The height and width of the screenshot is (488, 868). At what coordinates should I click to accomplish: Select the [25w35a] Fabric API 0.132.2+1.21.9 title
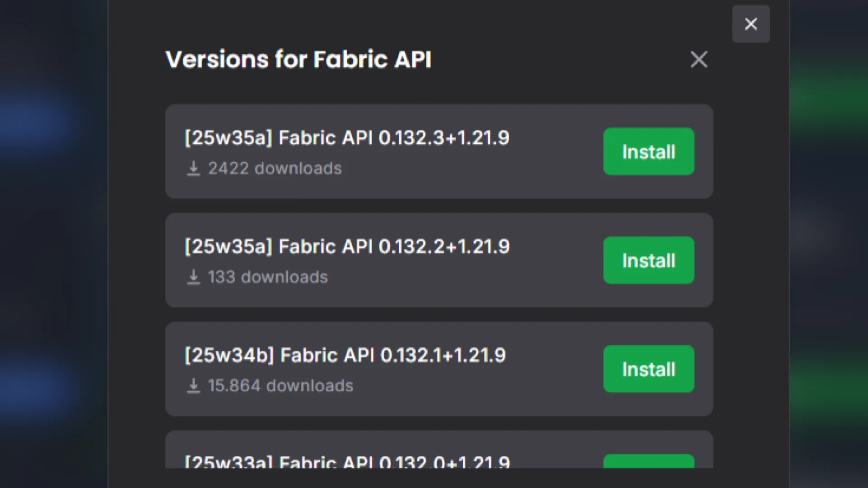(x=347, y=246)
